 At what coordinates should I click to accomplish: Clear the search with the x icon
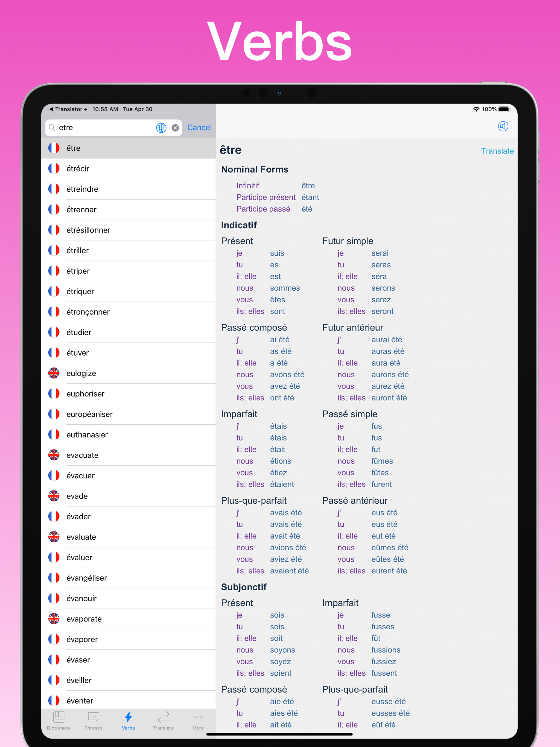[x=175, y=128]
